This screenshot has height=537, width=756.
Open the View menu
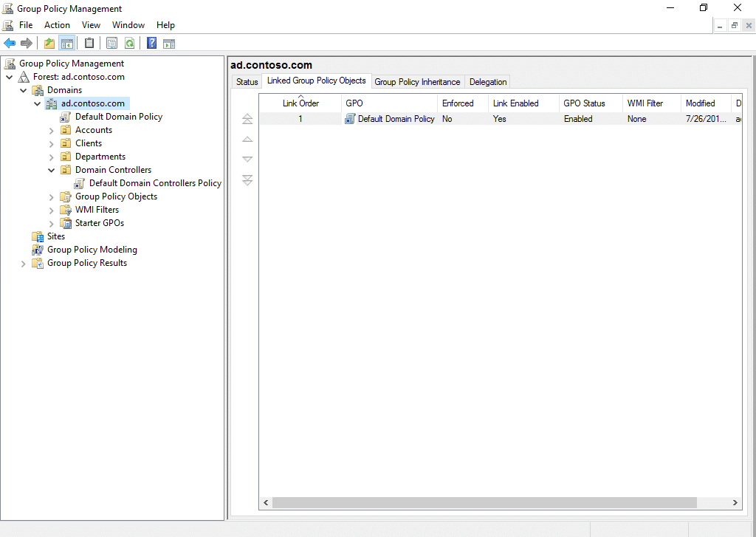(x=91, y=25)
